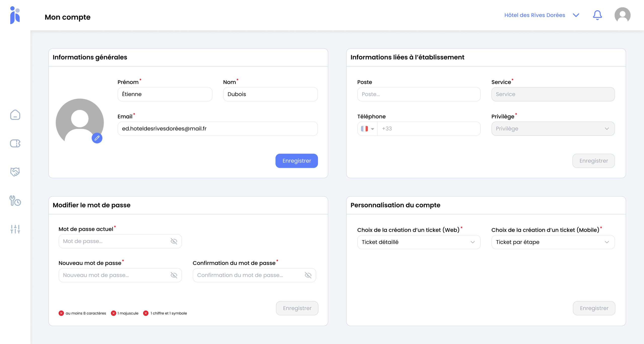Toggle visibility of current password field
The image size is (644, 344).
click(x=174, y=241)
